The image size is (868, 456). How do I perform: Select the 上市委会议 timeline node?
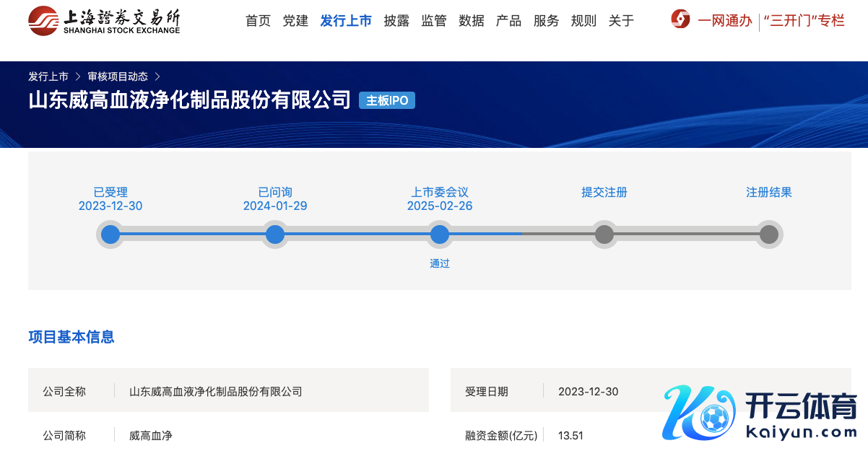pos(440,234)
